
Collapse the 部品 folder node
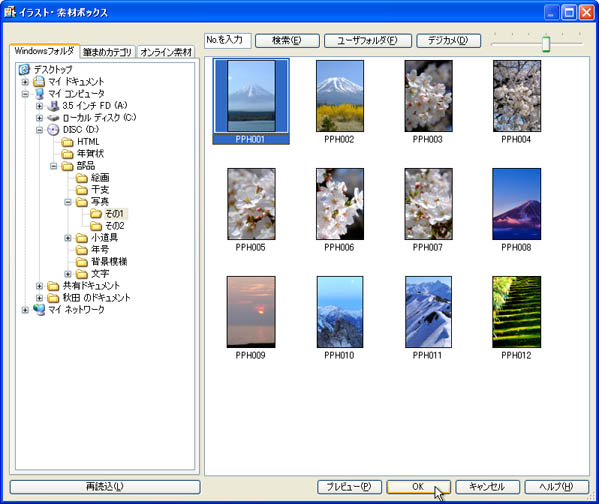tap(53, 166)
